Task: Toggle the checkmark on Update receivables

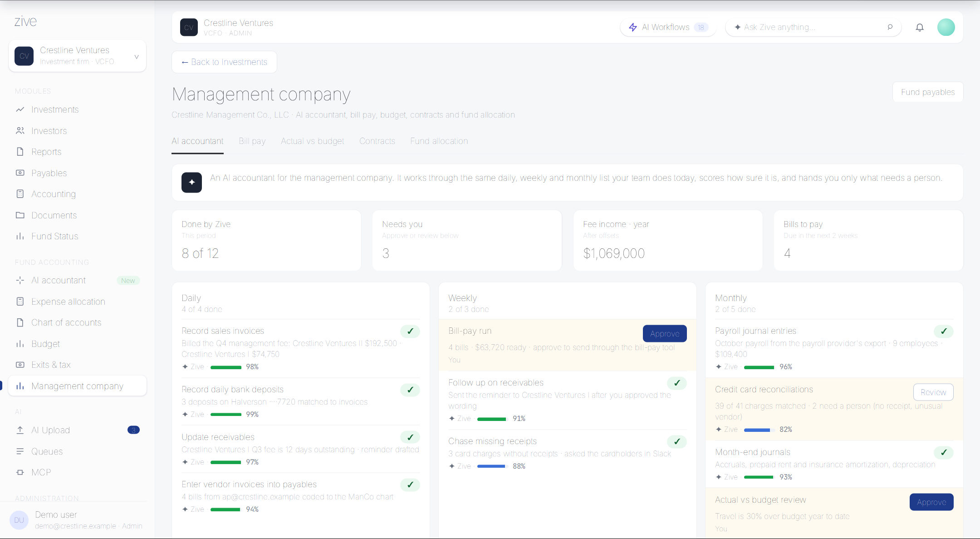Action: [410, 438]
